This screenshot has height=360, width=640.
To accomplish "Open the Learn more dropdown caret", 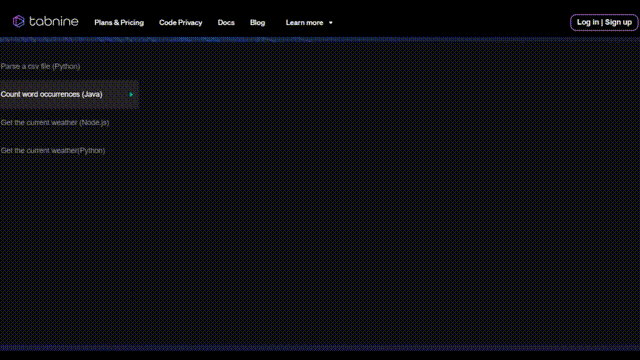I will (x=331, y=23).
